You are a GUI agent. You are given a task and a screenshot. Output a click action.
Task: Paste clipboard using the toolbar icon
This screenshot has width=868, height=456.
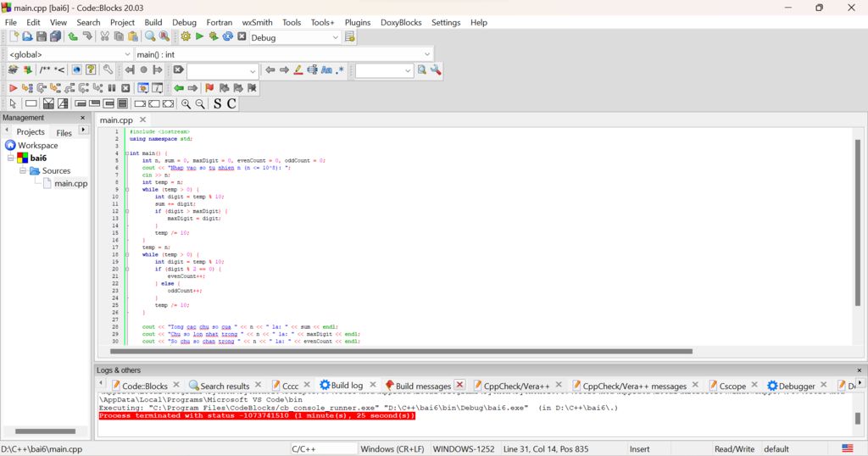coord(133,36)
